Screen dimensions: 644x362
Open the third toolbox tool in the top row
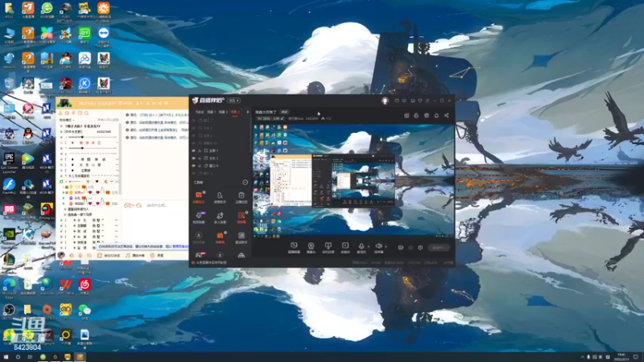point(241,197)
